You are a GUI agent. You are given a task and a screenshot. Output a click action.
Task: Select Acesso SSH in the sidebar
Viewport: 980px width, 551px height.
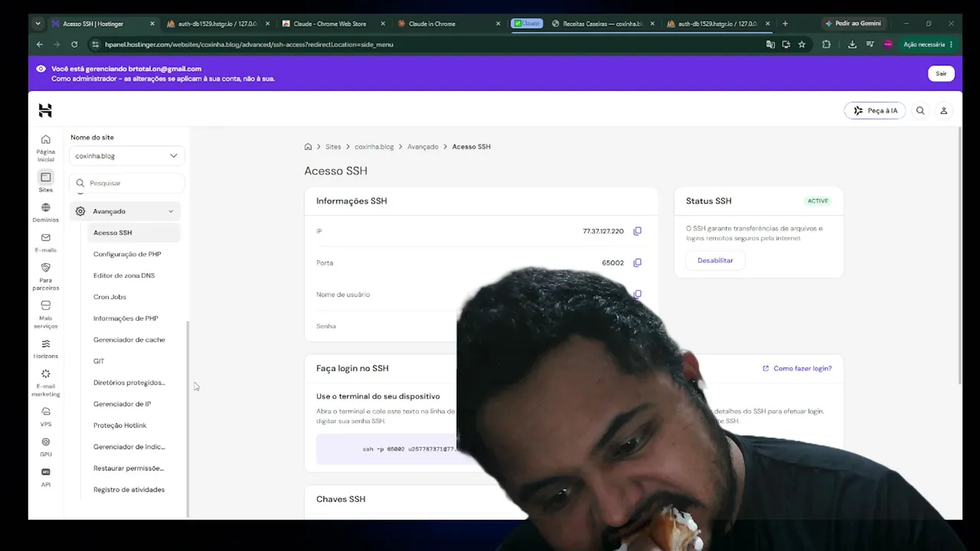(x=134, y=233)
